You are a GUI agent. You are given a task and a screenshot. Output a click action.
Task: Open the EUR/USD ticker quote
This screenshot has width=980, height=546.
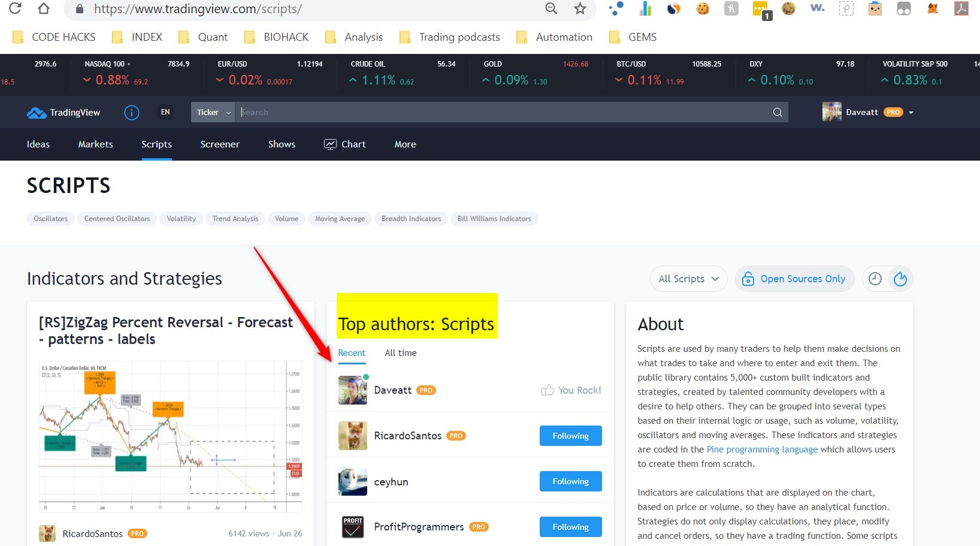(270, 73)
